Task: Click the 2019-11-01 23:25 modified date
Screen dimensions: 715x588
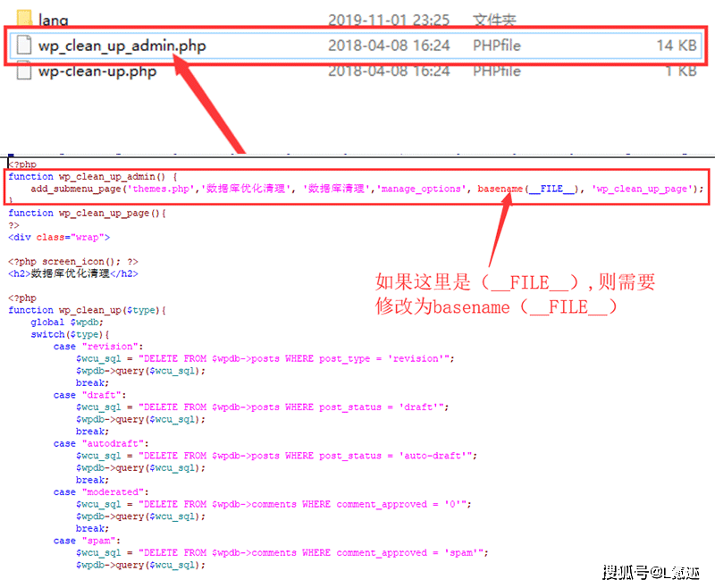Action: coord(389,19)
